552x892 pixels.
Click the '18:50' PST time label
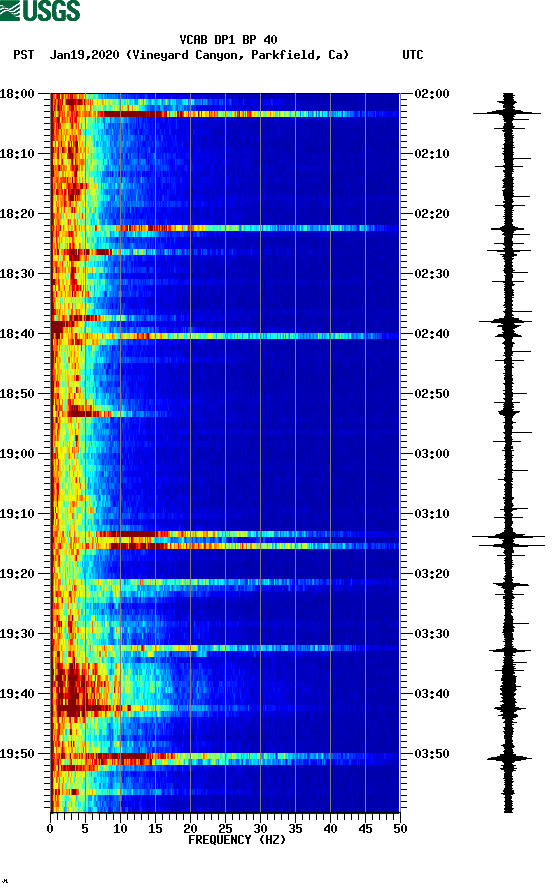[x=17, y=394]
